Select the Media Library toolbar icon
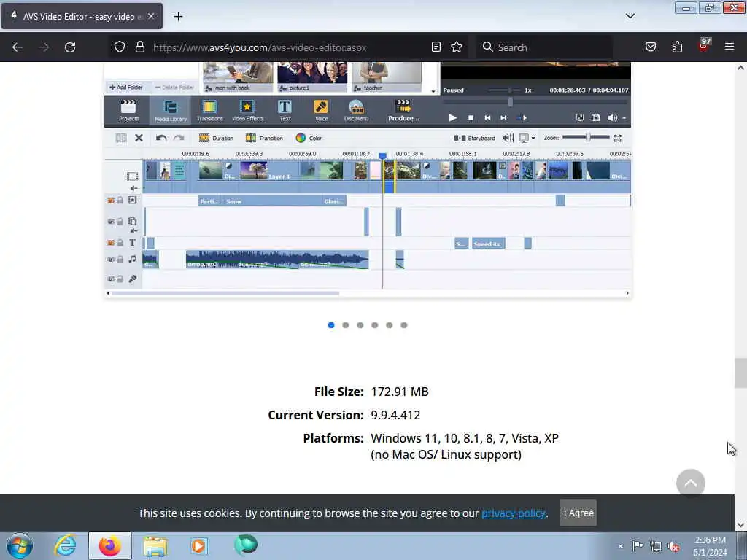The width and height of the screenshot is (747, 560). point(170,111)
